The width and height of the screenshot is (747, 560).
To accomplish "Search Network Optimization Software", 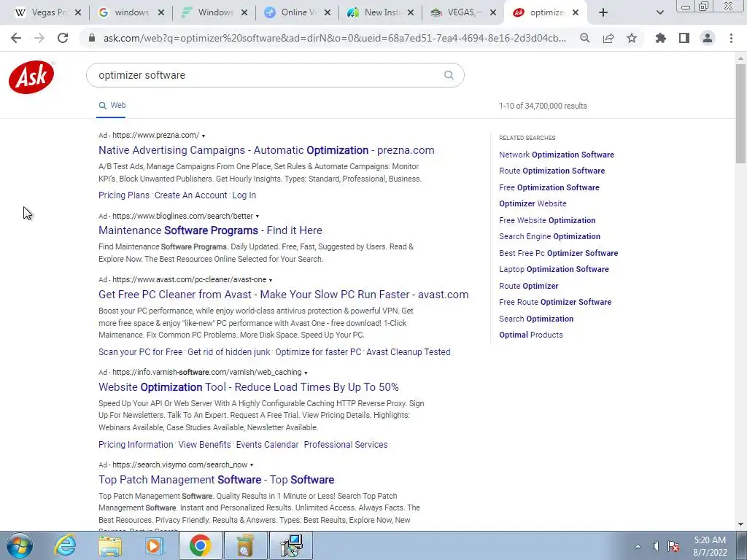I will pos(557,155).
